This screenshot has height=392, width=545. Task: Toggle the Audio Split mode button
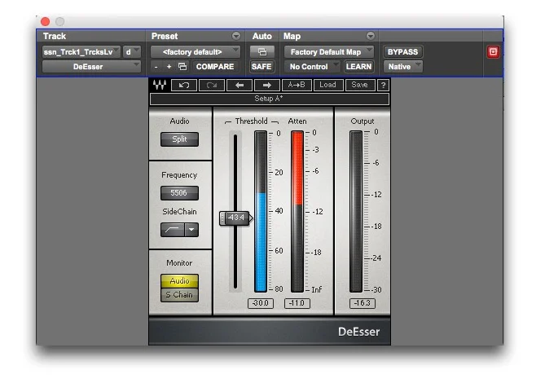tap(179, 139)
